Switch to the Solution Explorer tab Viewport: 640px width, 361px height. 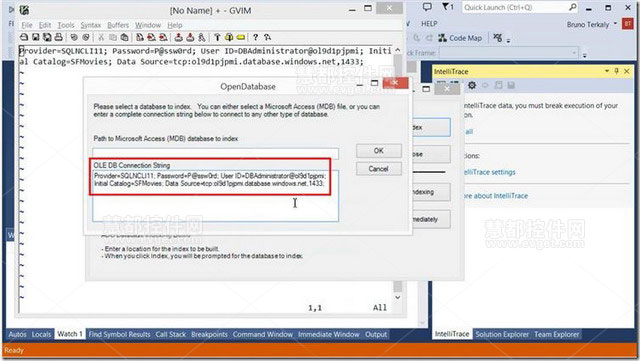pos(502,334)
